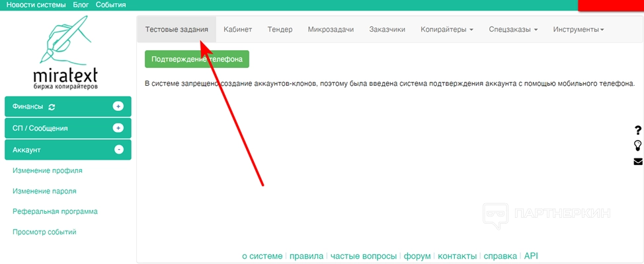Viewport: 644px width, 264px height.
Task: Click the Аккаунт sidebar header
Action: pyautogui.click(x=68, y=150)
